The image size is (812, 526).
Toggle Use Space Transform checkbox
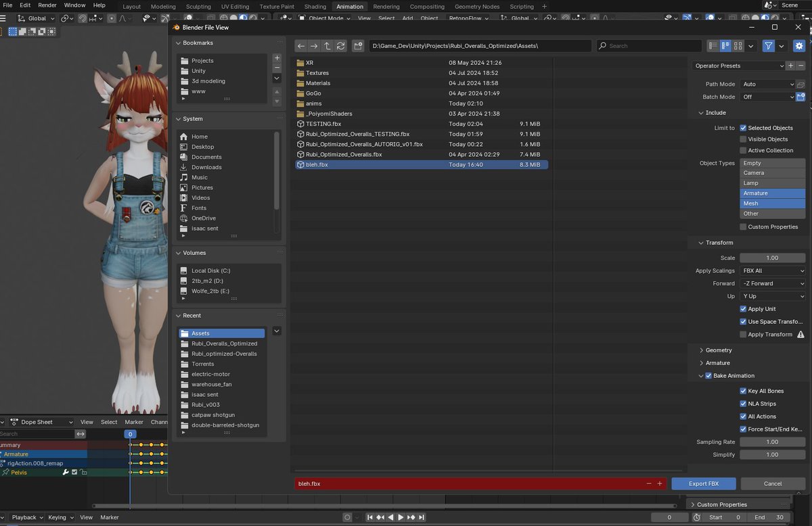tap(743, 322)
